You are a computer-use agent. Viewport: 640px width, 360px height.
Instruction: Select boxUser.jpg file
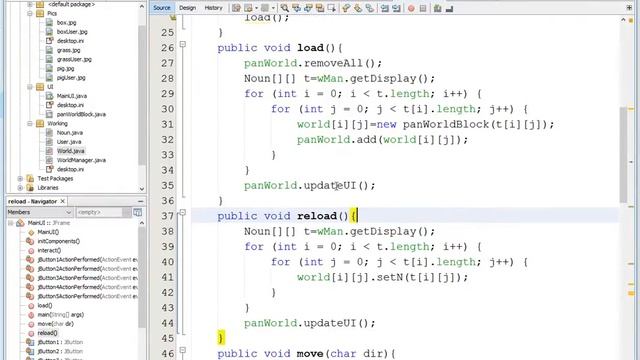click(x=72, y=31)
